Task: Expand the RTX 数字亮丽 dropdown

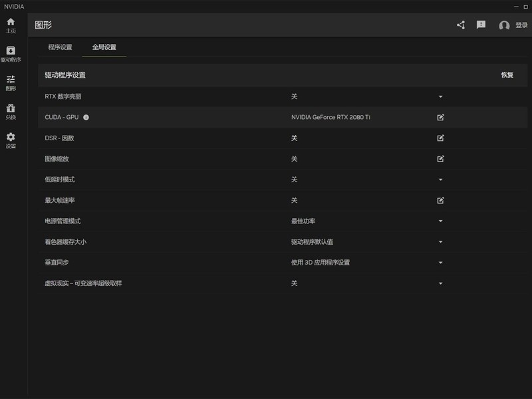Action: tap(440, 96)
